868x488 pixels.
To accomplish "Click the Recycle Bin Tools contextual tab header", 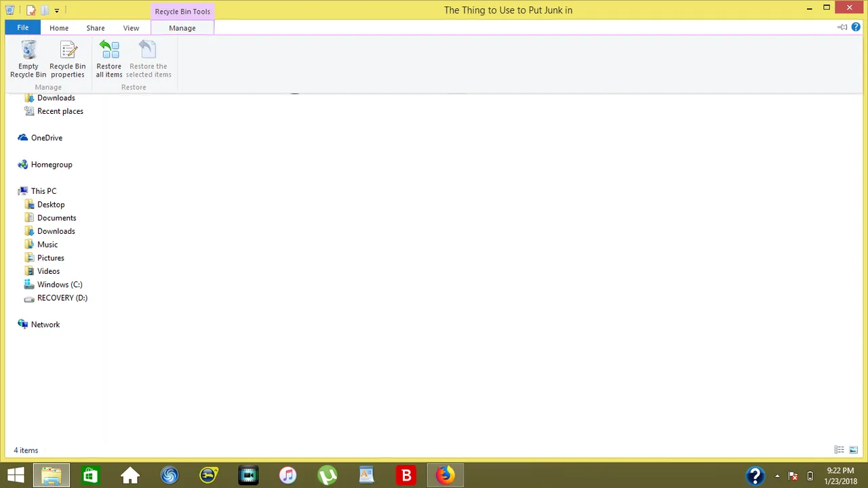I will pos(182,12).
